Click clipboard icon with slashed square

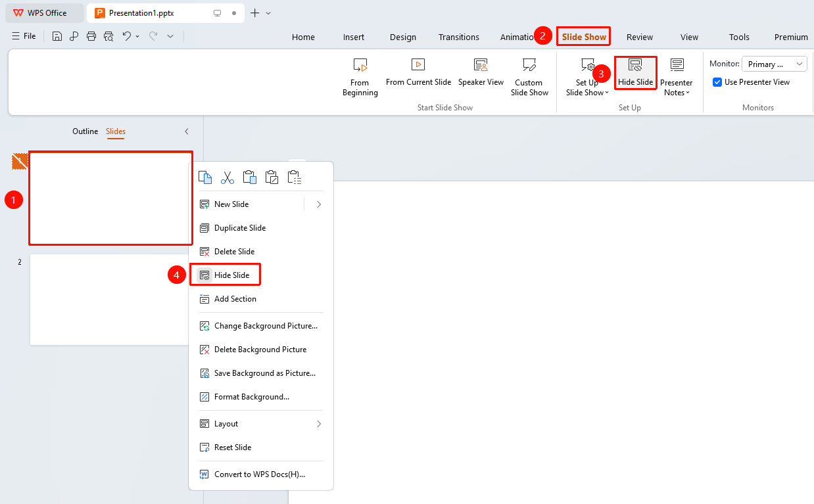click(272, 177)
